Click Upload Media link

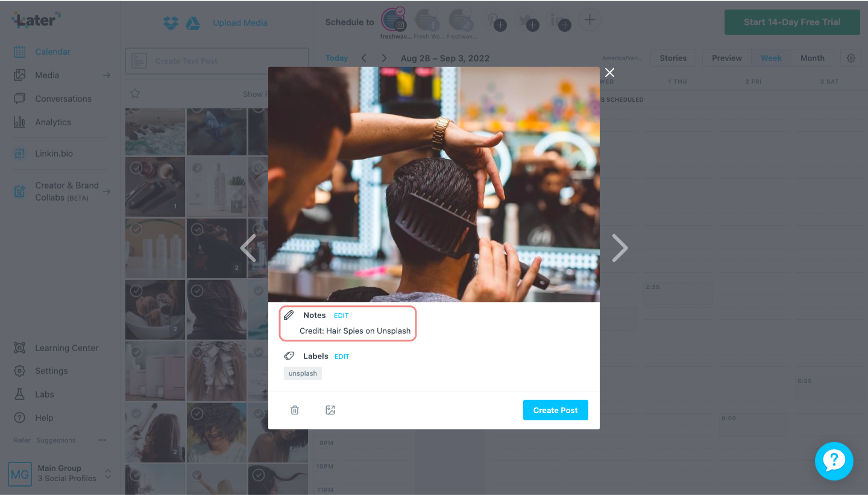coord(240,23)
